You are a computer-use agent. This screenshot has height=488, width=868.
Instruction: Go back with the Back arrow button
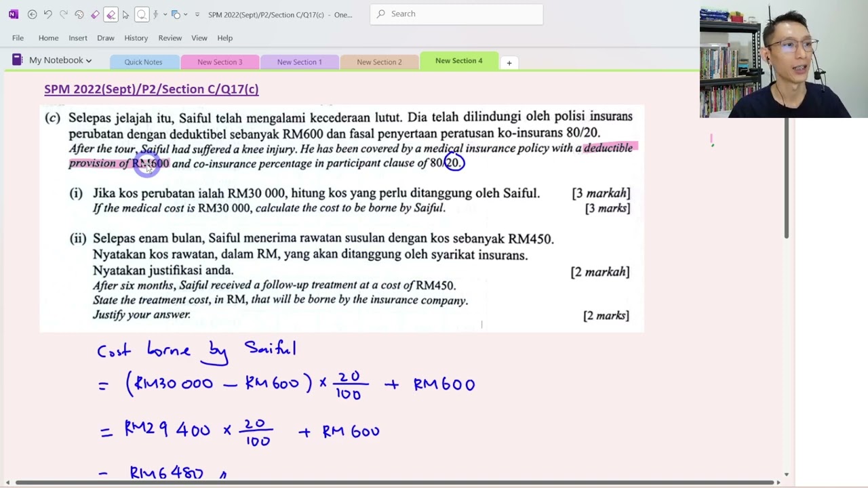coord(32,14)
